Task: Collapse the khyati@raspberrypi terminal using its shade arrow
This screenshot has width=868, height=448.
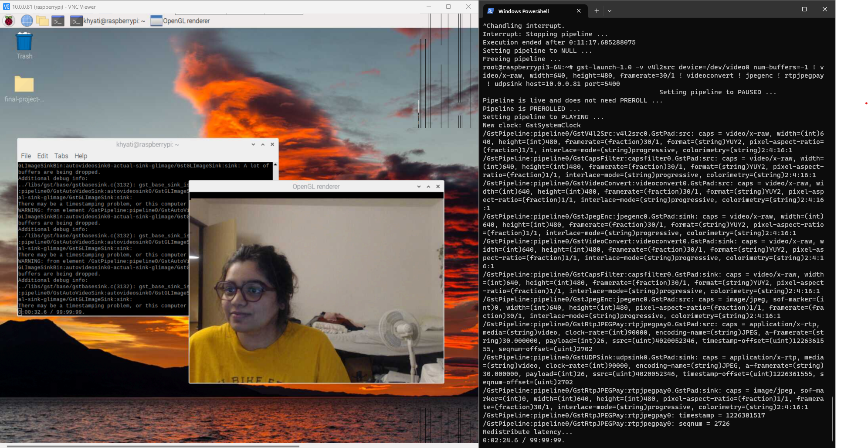Action: [253, 144]
